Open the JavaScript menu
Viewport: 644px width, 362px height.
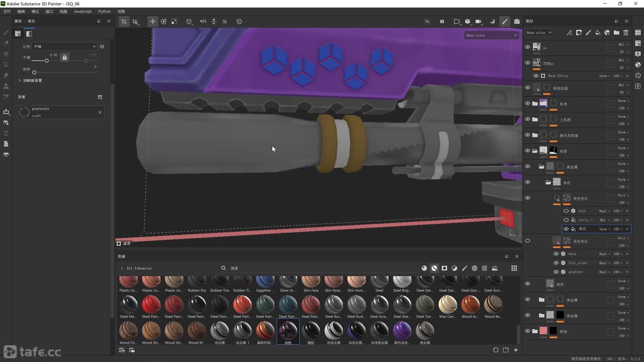click(x=83, y=11)
